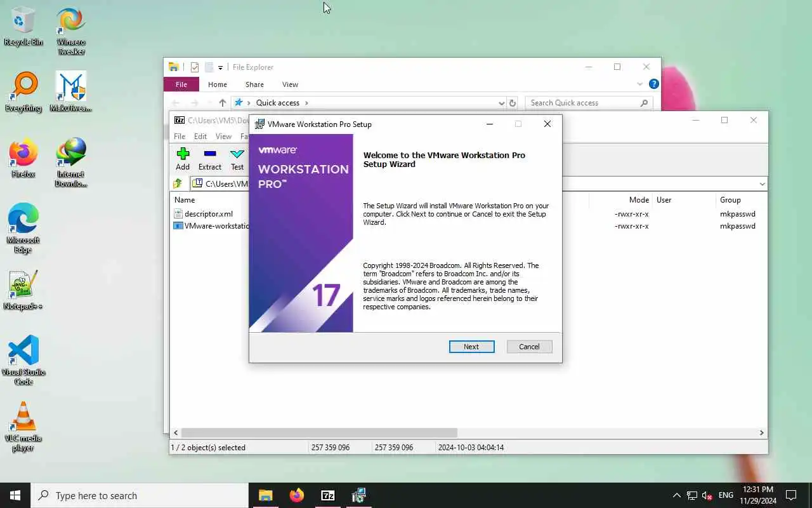812x508 pixels.
Task: Switch to VMware installer taskbar button
Action: 359,495
